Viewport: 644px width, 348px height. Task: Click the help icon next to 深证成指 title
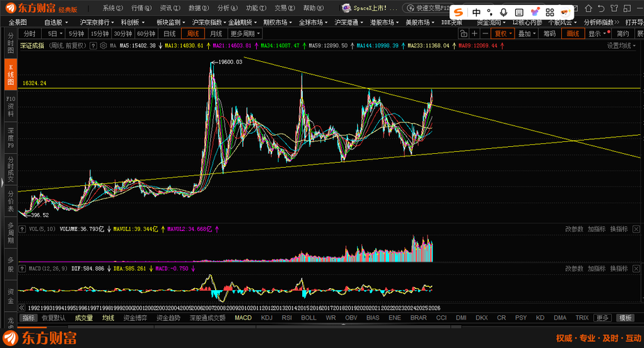tap(93, 45)
